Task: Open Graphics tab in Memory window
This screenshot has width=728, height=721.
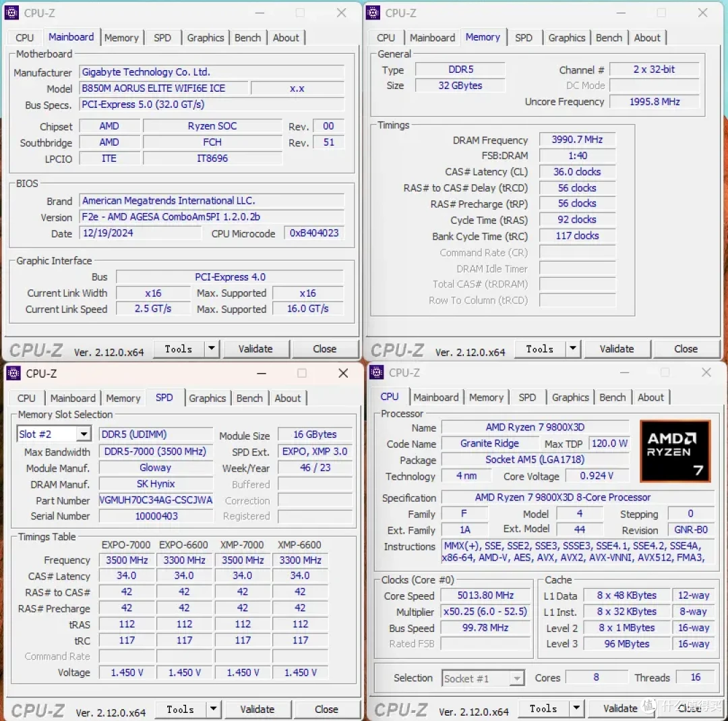Action: 567,38
